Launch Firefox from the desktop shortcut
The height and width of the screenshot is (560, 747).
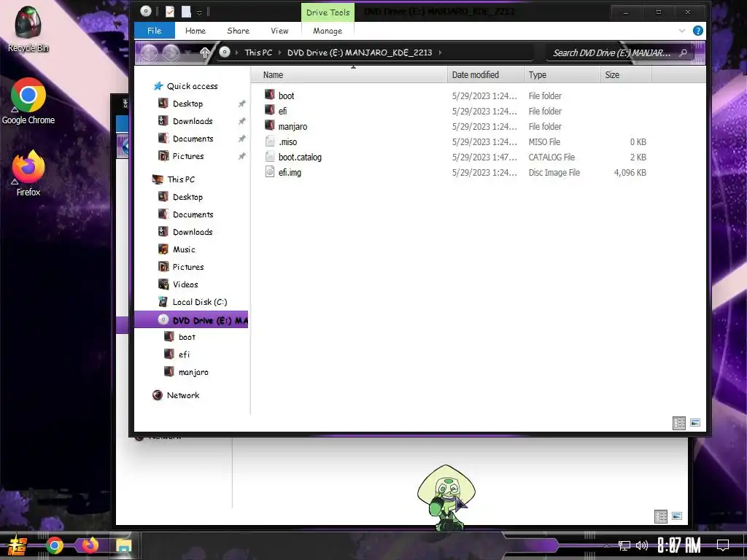coord(28,174)
